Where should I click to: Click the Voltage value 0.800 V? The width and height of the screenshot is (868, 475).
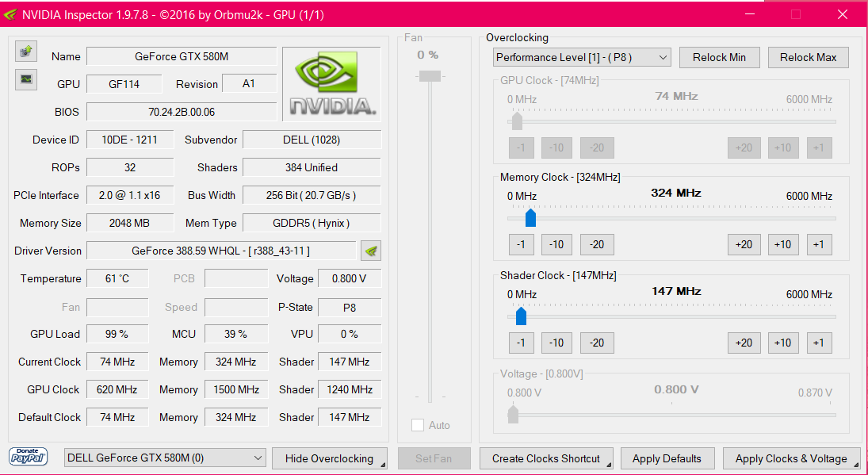[x=350, y=278]
